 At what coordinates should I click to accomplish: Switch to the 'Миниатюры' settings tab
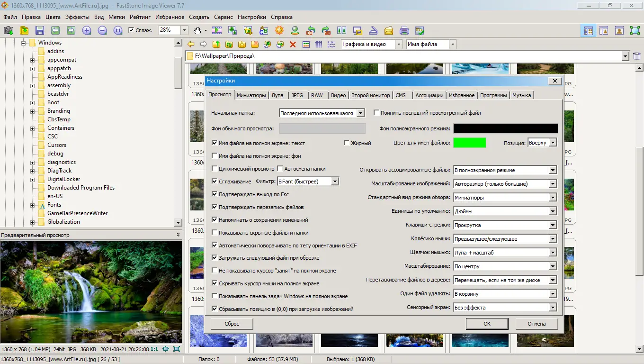pos(251,95)
